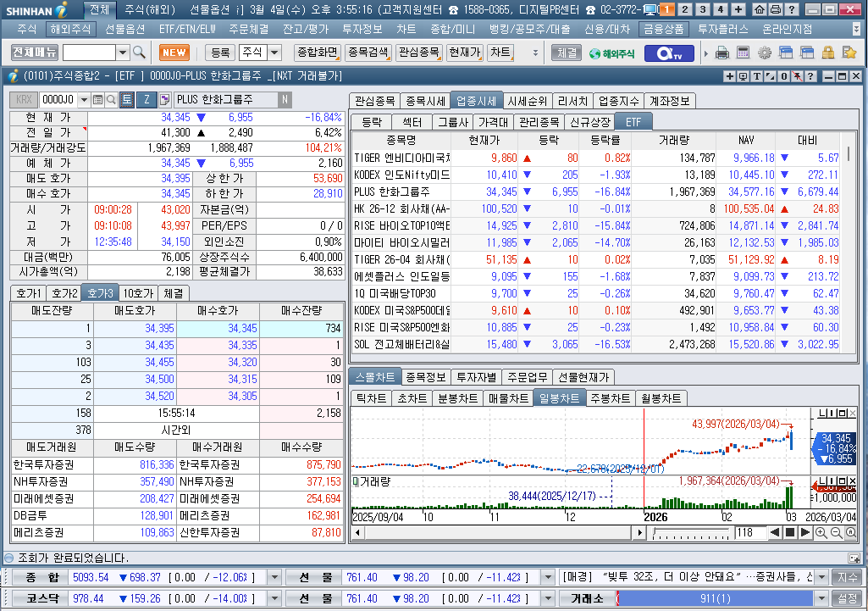Click the resize arrow icon in title bar
This screenshot has height=611, width=868.
[770, 76]
